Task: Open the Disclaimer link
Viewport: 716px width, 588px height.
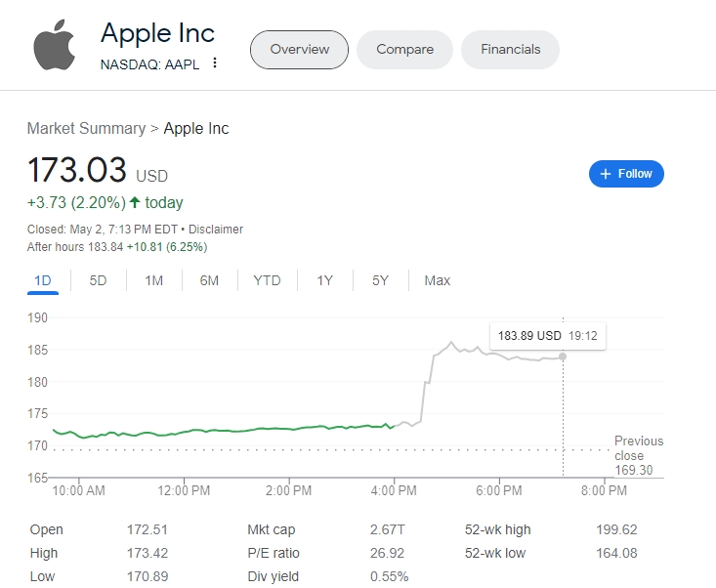Action: tap(216, 230)
